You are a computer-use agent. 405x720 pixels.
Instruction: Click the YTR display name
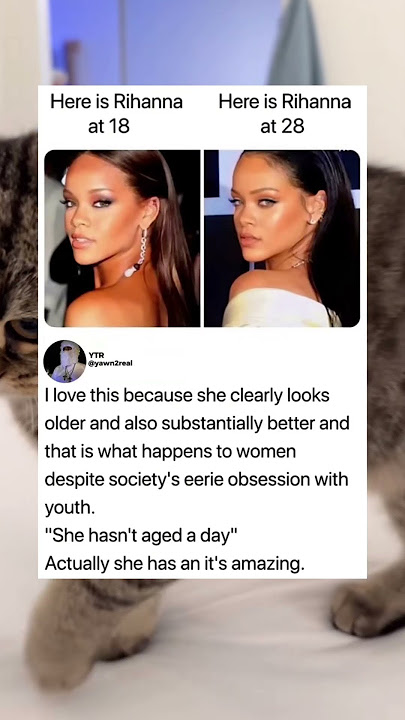[96, 355]
